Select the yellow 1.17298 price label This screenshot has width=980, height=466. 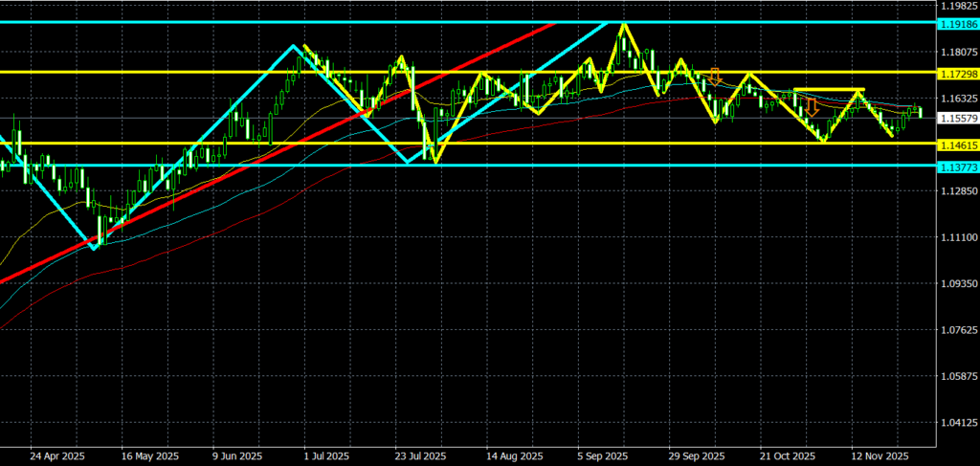[x=956, y=73]
